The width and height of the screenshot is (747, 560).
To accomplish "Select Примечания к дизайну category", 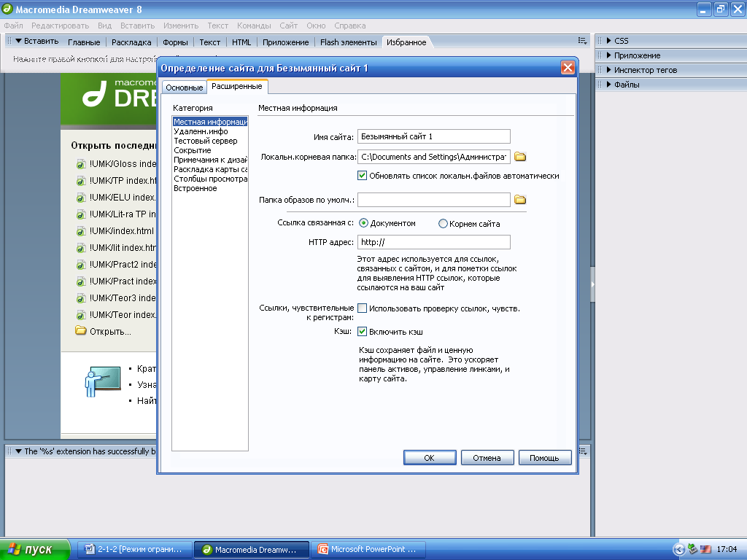I will (210, 160).
